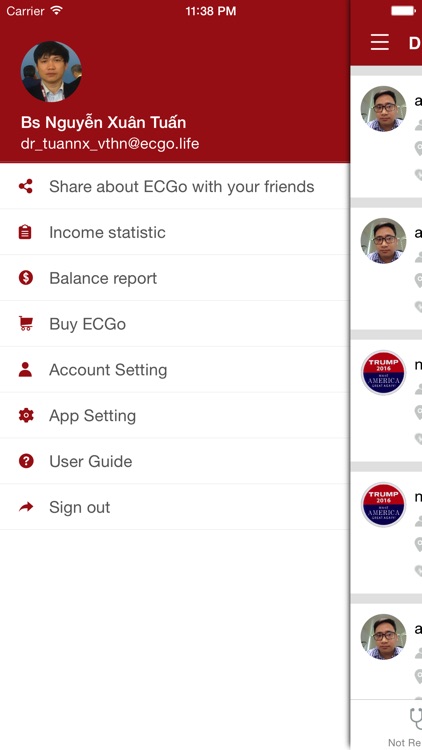Tap the doctor's profile photo in header

(x=51, y=71)
